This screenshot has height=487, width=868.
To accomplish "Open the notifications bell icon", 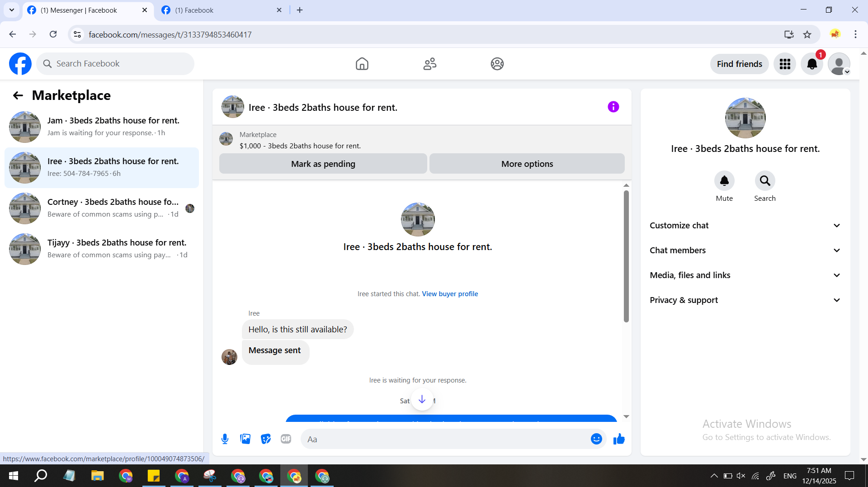I will [x=812, y=64].
